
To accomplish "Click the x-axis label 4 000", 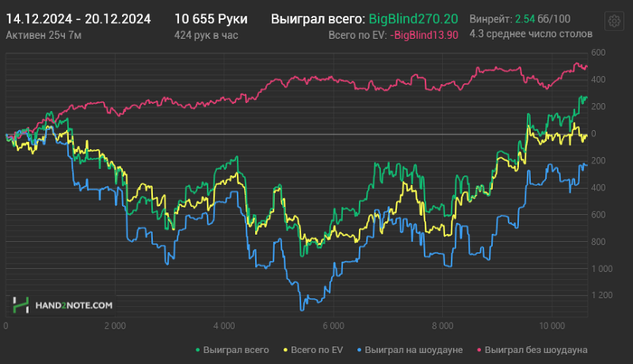I will (x=224, y=326).
